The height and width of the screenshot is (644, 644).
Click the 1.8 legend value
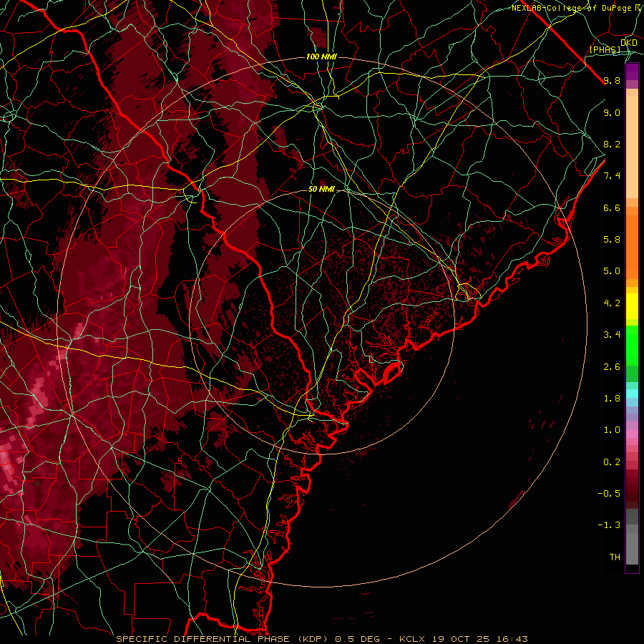612,399
